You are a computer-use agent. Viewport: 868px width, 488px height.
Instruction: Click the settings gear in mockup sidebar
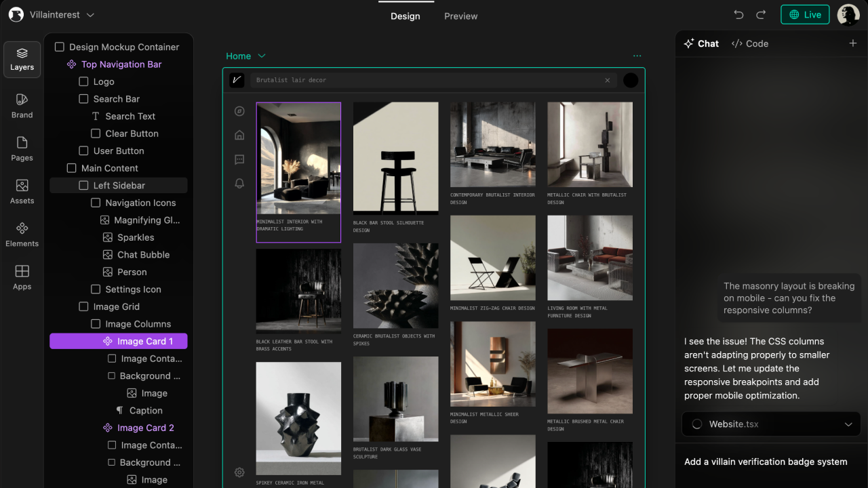tap(239, 472)
